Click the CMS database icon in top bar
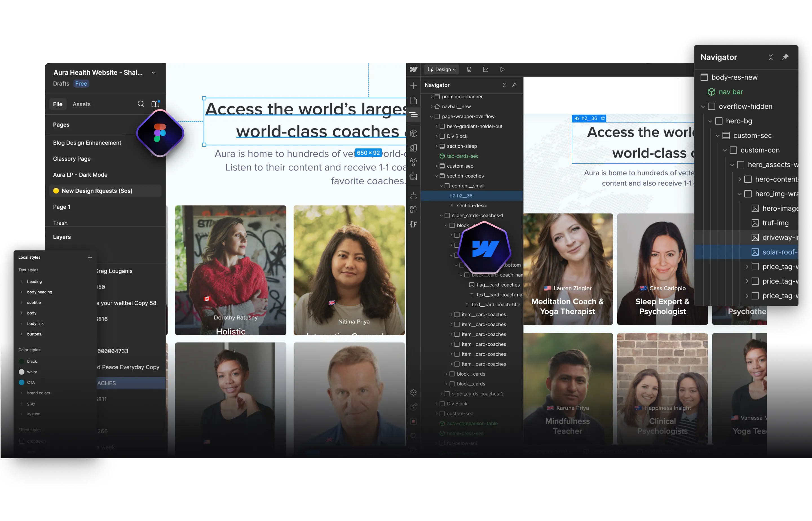This screenshot has width=812, height=521. (469, 69)
